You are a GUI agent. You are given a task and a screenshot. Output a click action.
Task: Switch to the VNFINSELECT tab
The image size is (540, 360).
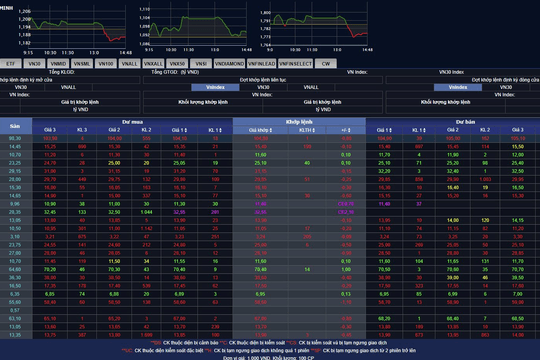pyautogui.click(x=295, y=64)
